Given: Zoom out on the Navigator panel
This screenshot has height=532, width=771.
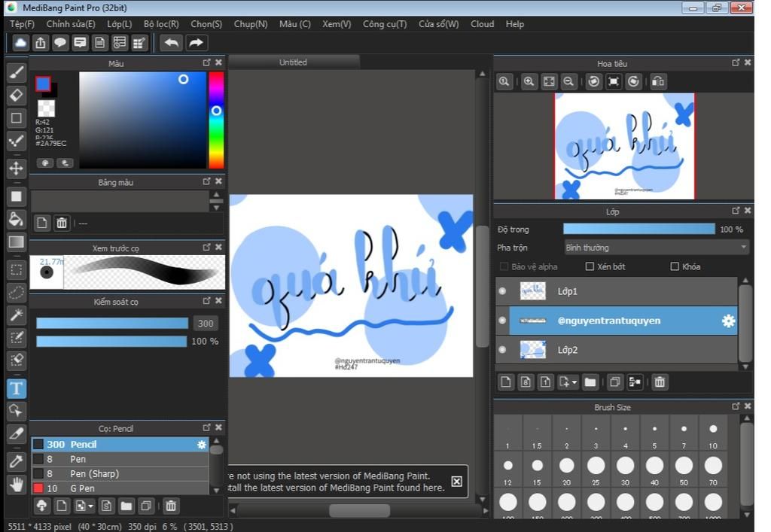Looking at the screenshot, I should 568,81.
